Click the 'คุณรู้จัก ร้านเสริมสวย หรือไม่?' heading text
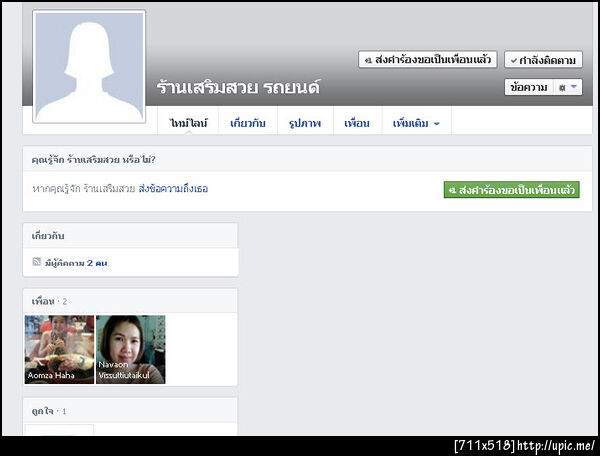Screen dimensions: 600x456 tap(94, 160)
